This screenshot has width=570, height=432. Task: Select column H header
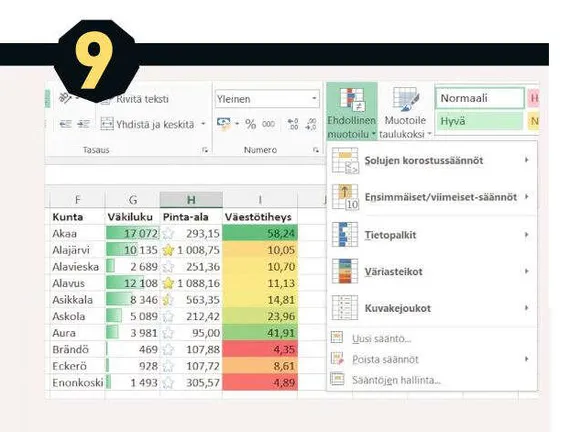(191, 200)
